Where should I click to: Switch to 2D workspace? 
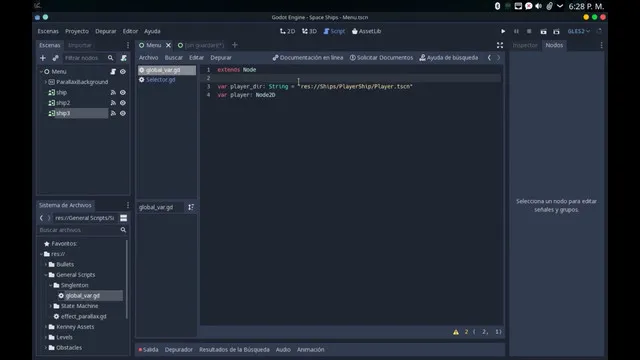[287, 31]
